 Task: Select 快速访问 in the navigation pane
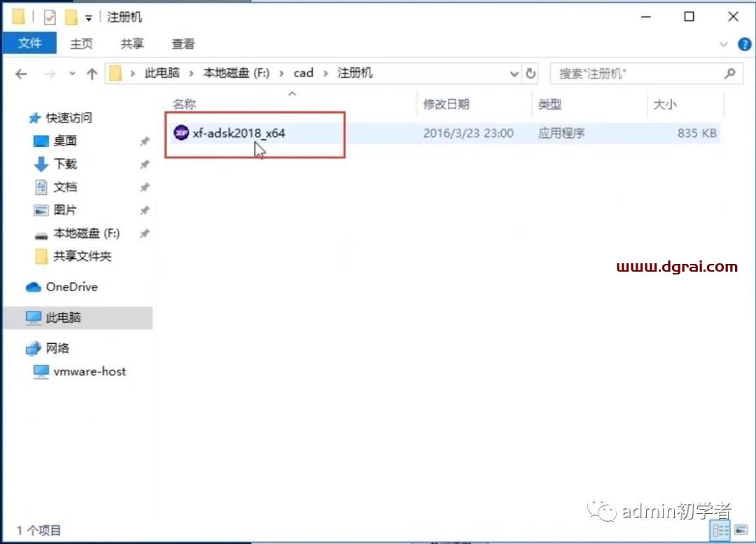[69, 118]
